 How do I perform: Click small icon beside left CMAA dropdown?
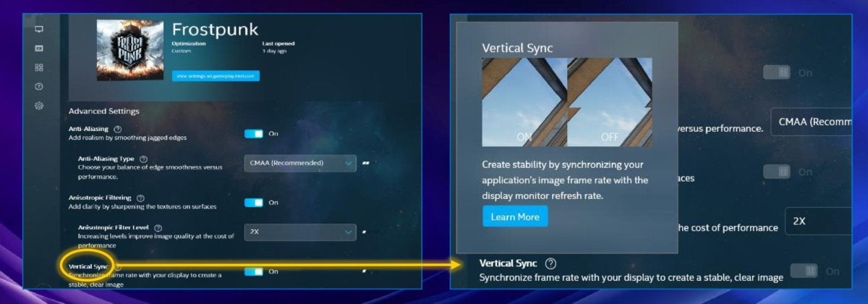tap(365, 163)
